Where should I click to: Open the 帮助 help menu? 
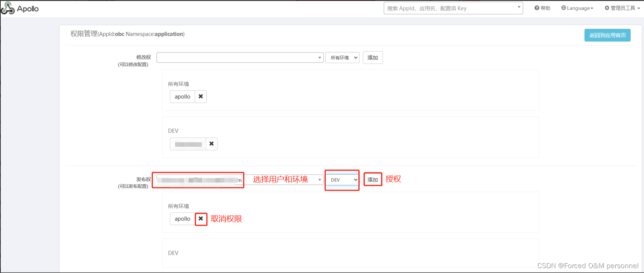542,8
